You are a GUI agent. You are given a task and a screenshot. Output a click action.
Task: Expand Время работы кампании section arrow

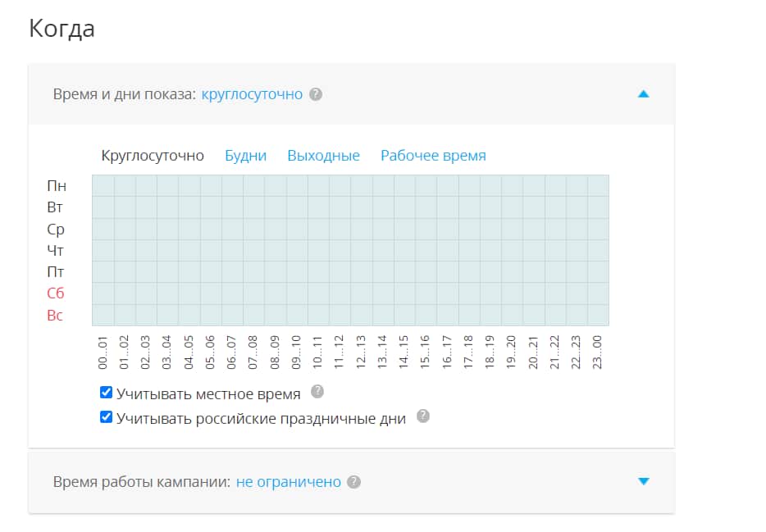coord(643,481)
